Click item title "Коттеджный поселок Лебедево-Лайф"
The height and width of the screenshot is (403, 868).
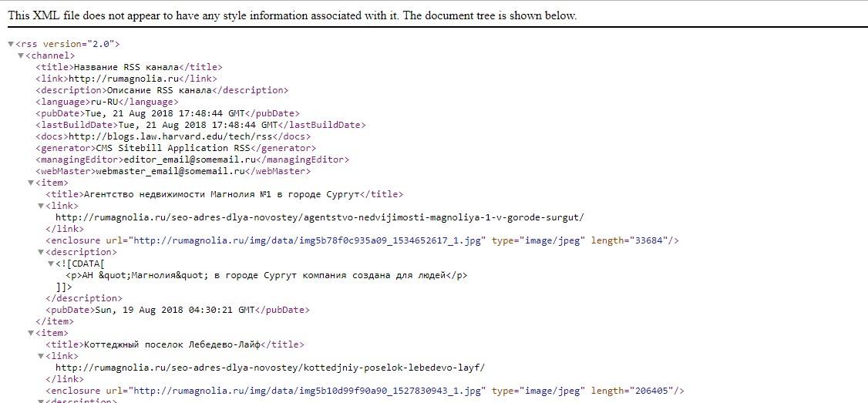pyautogui.click(x=172, y=344)
